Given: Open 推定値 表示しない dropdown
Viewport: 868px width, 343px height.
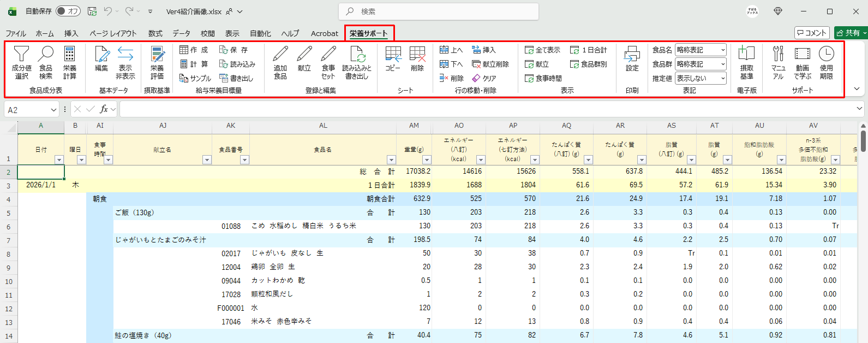Looking at the screenshot, I should pos(701,78).
